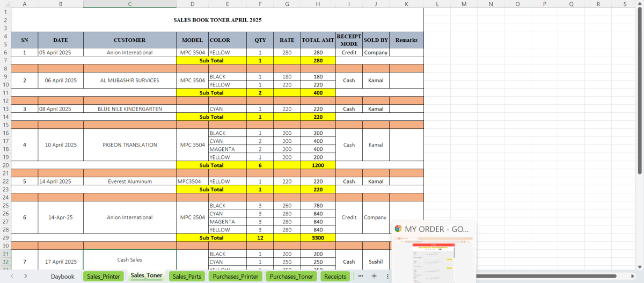Viewport: 644px width, 283px height.
Task: Click the sheet tab bar options dots
Action: pyautogui.click(x=387, y=276)
